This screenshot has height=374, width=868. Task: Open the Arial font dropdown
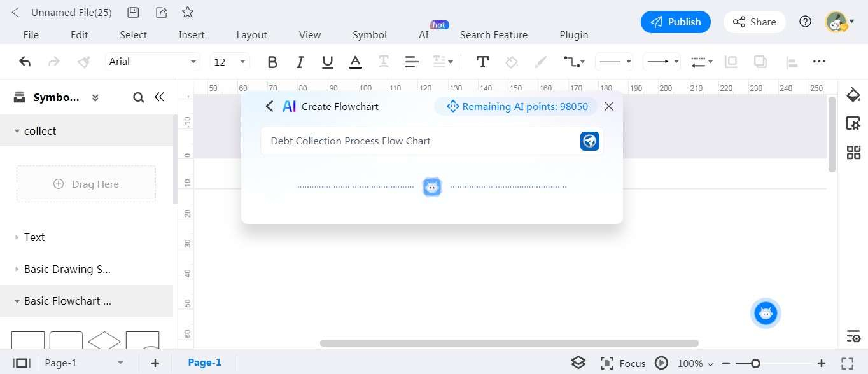pyautogui.click(x=152, y=62)
